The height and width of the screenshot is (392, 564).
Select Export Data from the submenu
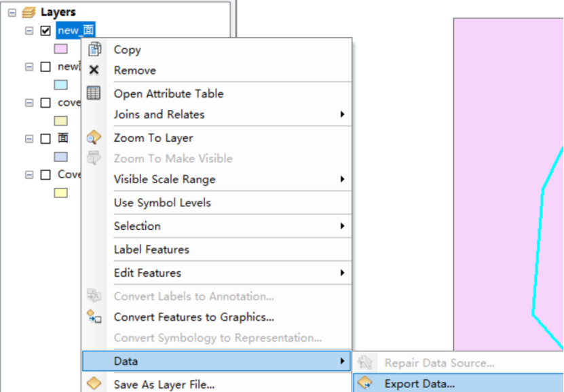point(421,383)
